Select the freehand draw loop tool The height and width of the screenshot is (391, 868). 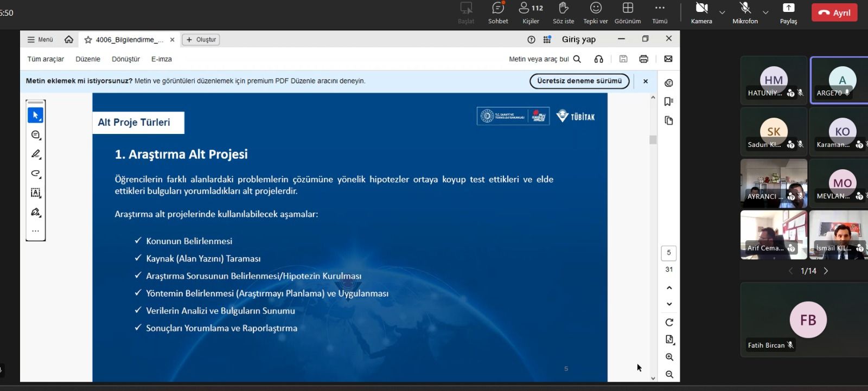(x=36, y=174)
